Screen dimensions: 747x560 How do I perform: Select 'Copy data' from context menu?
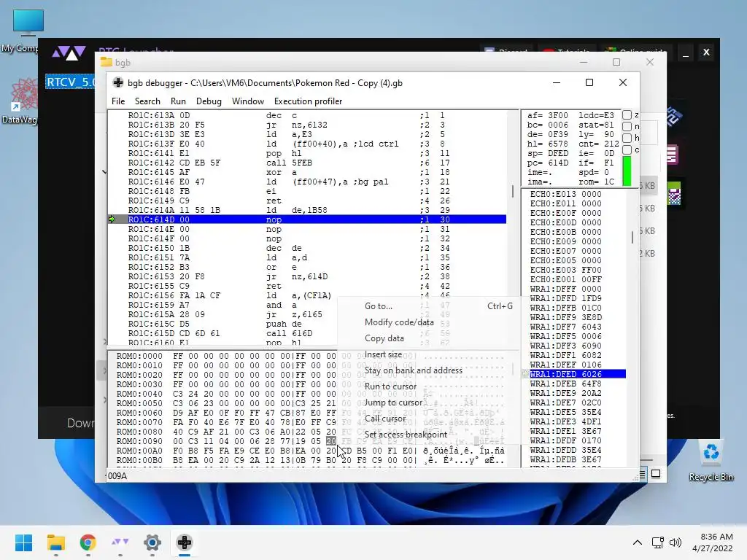pyautogui.click(x=384, y=338)
